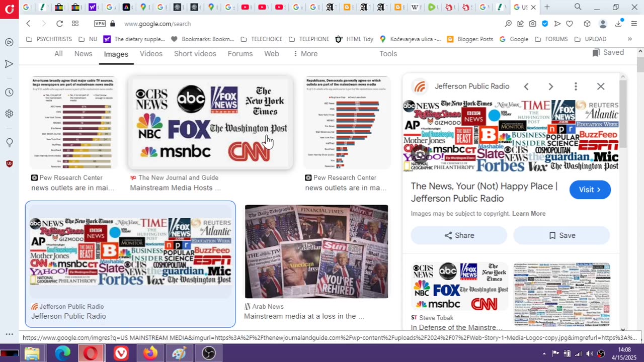Show next image in preview panel
Image resolution: width=644 pixels, height=362 pixels.
click(x=551, y=86)
